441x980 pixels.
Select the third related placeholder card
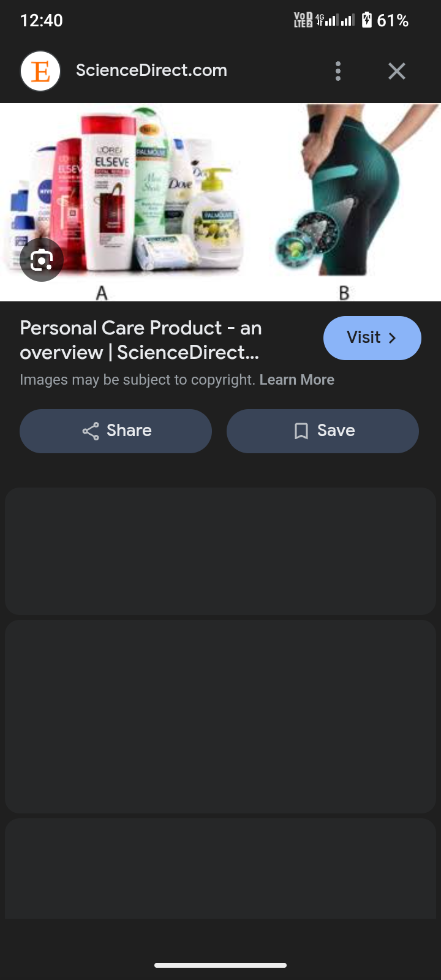221,869
